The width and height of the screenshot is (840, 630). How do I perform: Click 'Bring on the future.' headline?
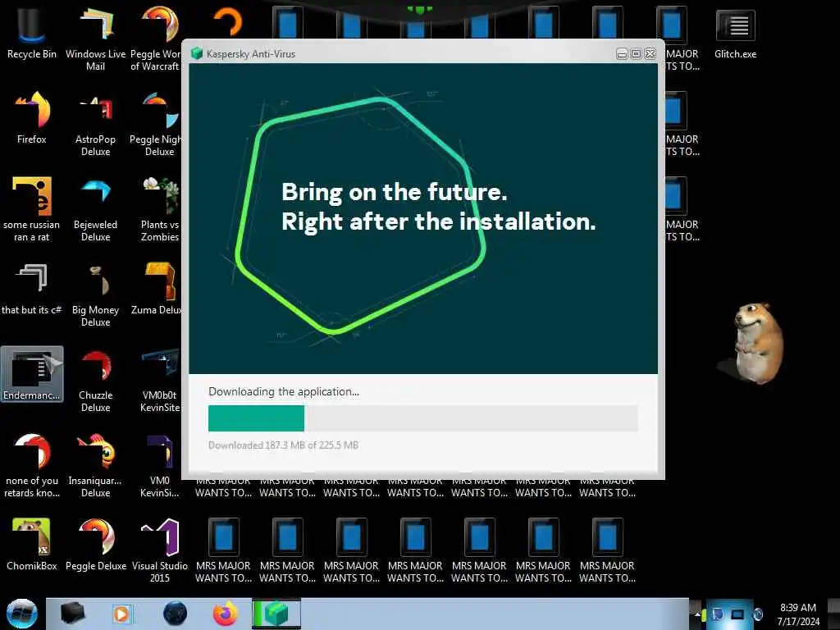click(395, 192)
